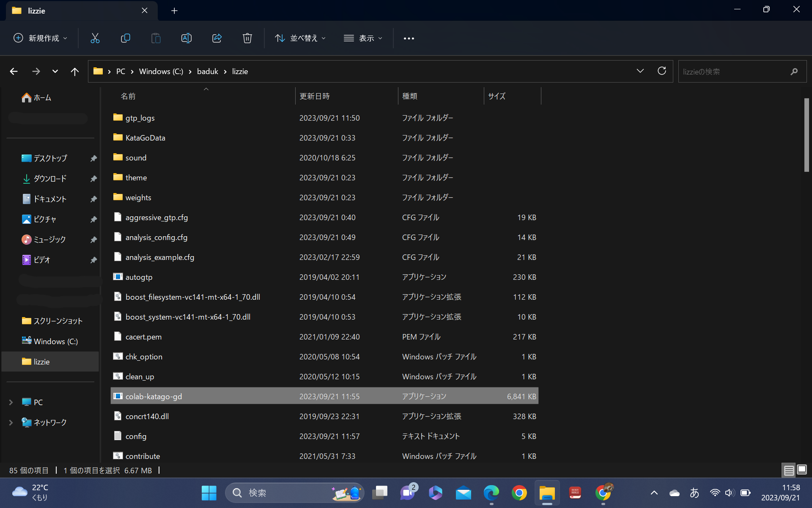Open Microsoft Edge from taskbar
The height and width of the screenshot is (508, 812).
pos(491,493)
